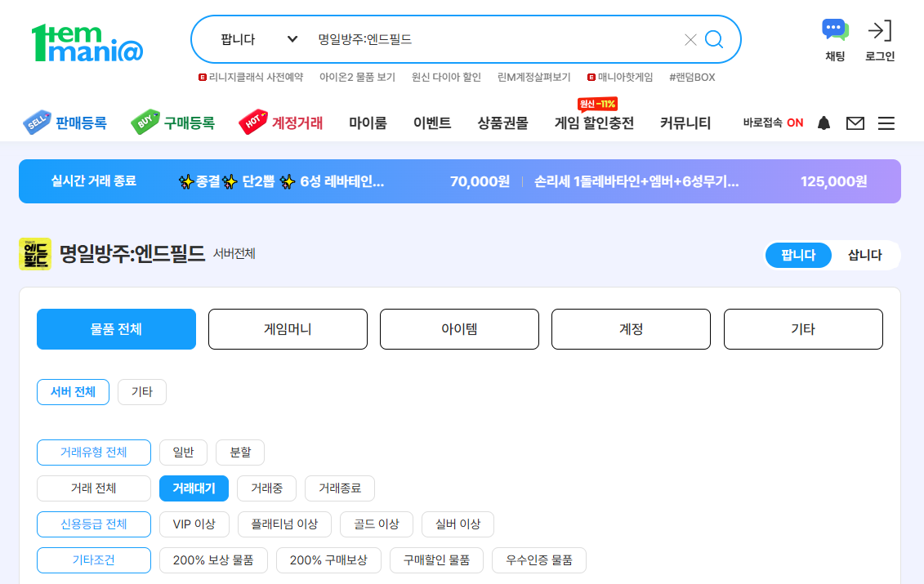Screen dimensions: 924x584
Task: Click the search magnifier icon
Action: (713, 39)
